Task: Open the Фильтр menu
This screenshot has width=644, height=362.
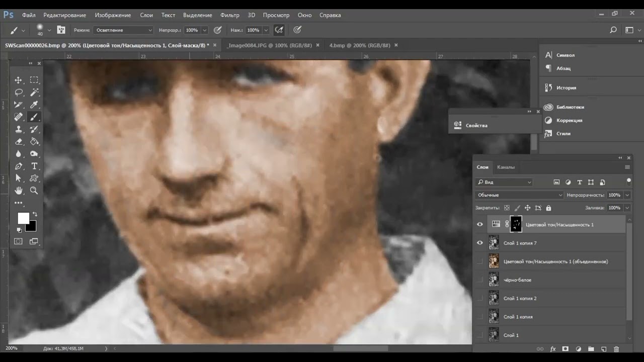Action: pos(229,15)
